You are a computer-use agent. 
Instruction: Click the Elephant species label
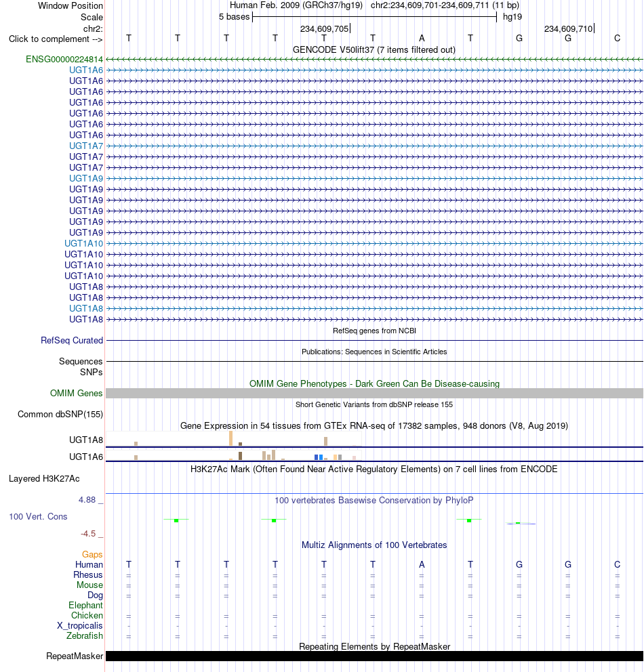coord(85,605)
